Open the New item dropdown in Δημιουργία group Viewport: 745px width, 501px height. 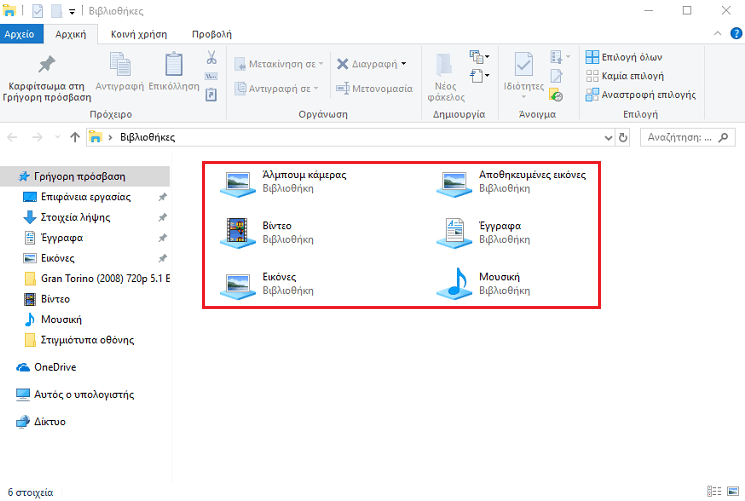pos(479,57)
